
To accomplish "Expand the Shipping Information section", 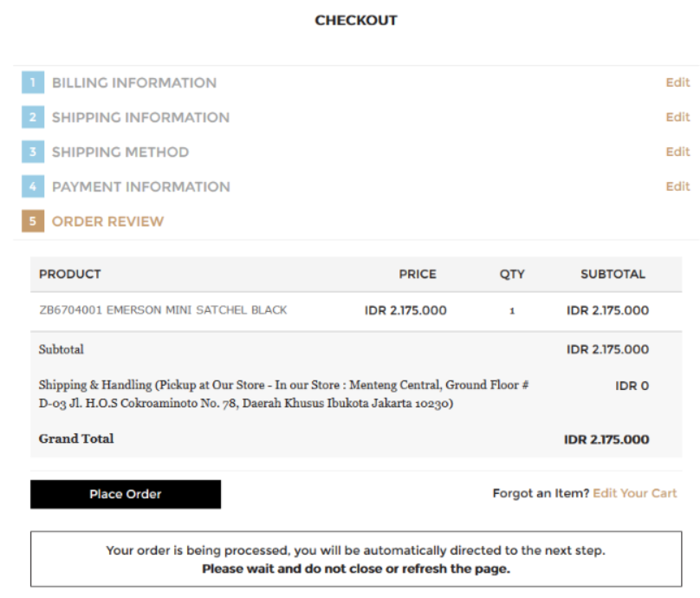I will [140, 118].
